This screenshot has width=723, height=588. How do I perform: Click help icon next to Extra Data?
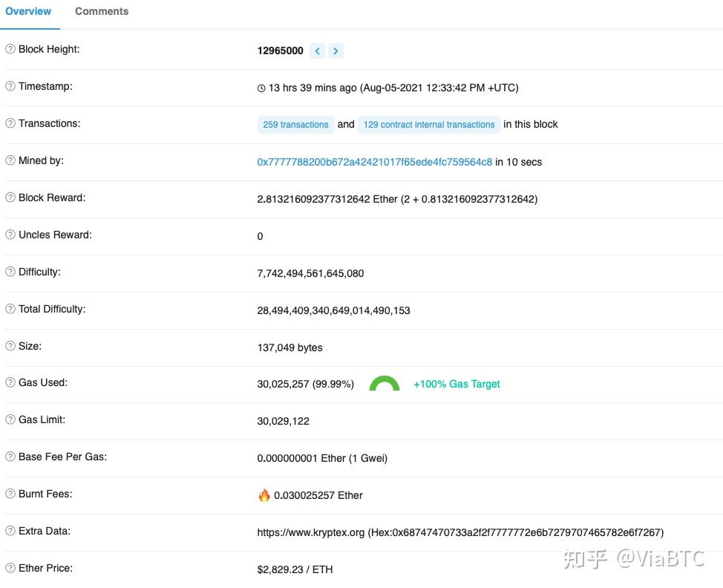10,531
